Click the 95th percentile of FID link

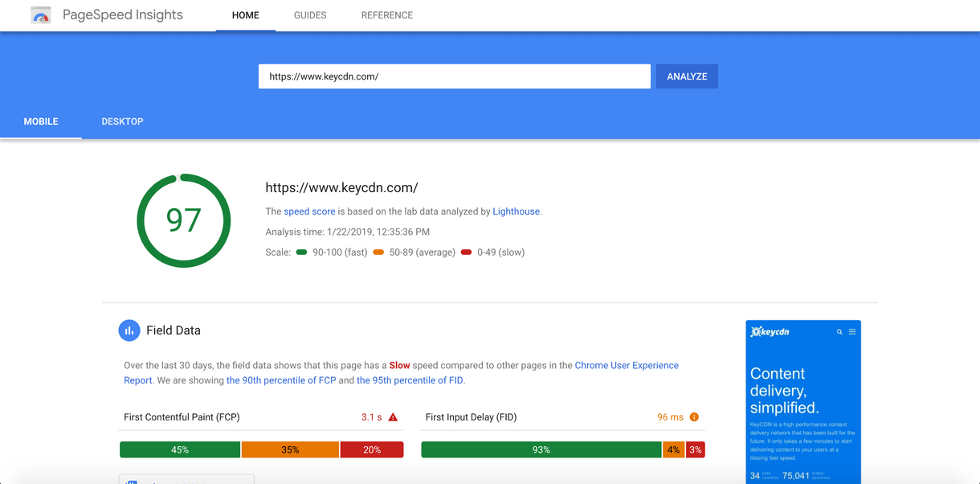[x=410, y=380]
